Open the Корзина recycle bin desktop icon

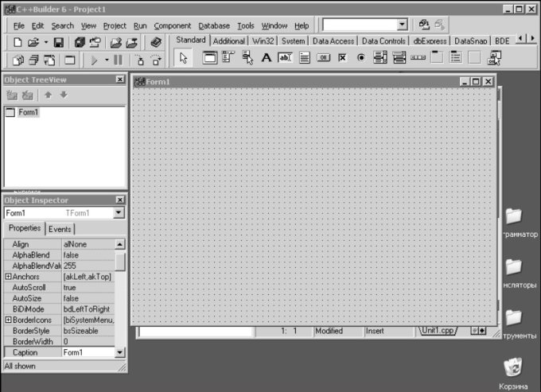(x=513, y=367)
